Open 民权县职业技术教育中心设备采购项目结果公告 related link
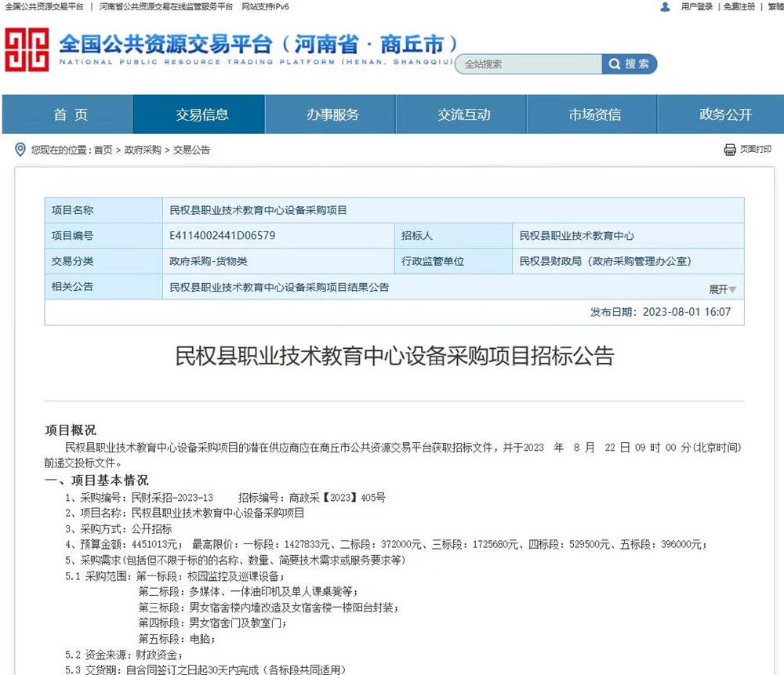 coord(279,287)
